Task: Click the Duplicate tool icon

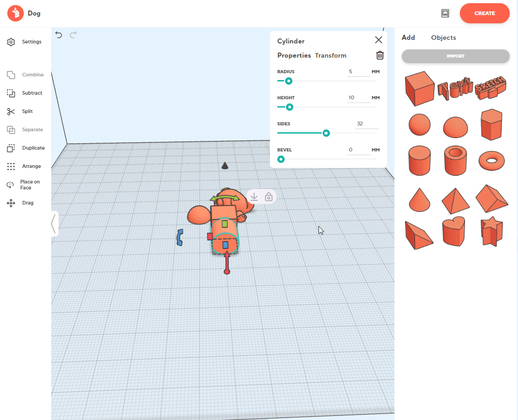Action: click(x=11, y=148)
